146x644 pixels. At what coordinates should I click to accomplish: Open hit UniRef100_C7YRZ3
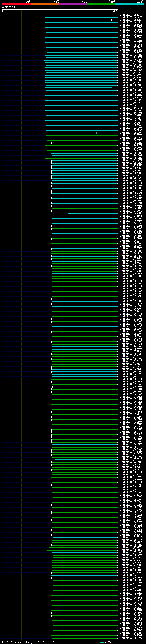pyautogui.click(x=131, y=600)
